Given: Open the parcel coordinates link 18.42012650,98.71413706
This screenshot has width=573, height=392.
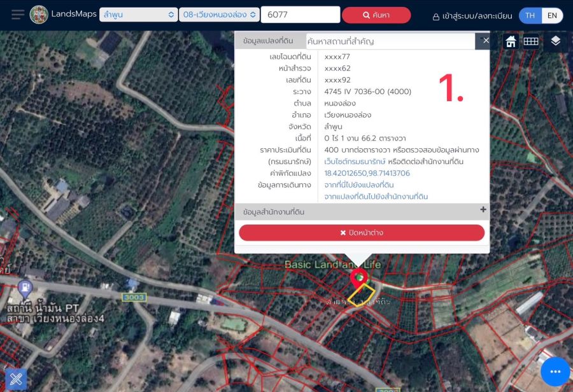Looking at the screenshot, I should [367, 173].
